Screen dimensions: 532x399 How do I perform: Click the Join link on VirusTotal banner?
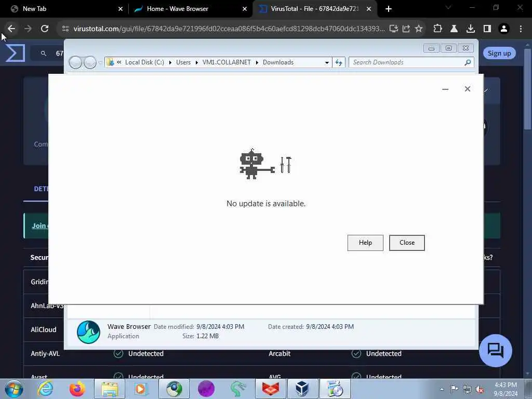(39, 225)
